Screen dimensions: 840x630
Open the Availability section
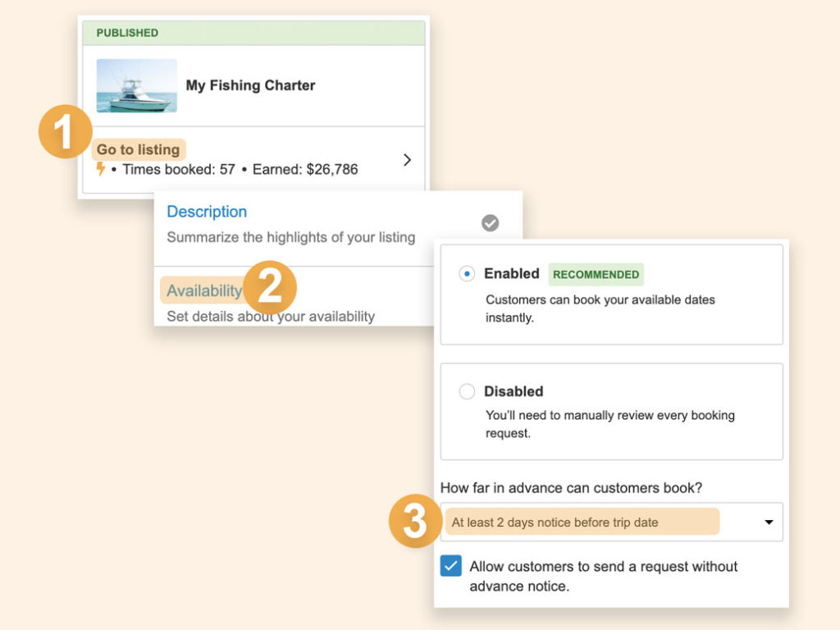pos(204,290)
